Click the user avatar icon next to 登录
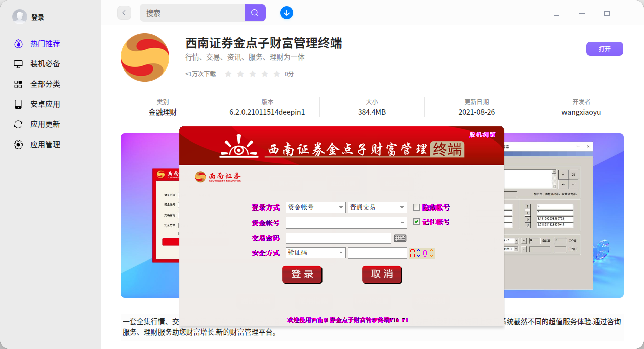 pos(20,17)
